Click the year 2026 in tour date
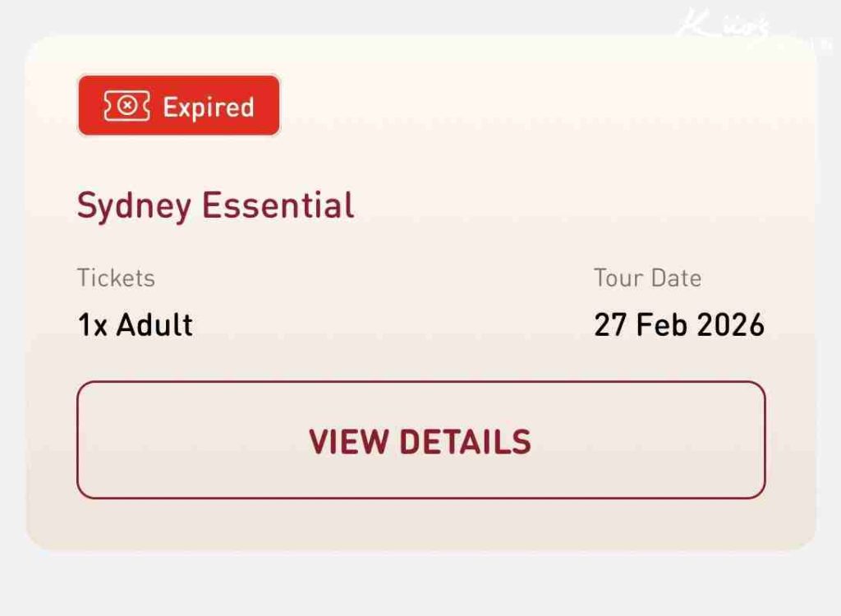The height and width of the screenshot is (616, 841). tap(730, 325)
